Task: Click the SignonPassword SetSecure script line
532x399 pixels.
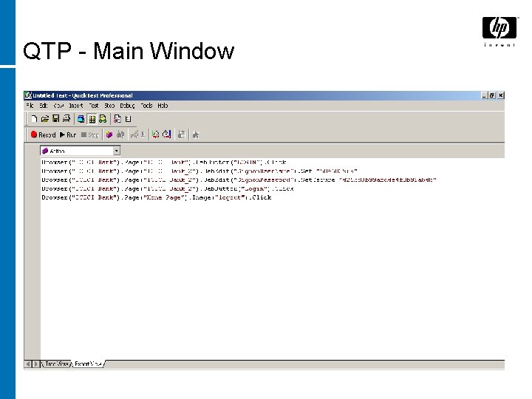Action: coord(239,180)
